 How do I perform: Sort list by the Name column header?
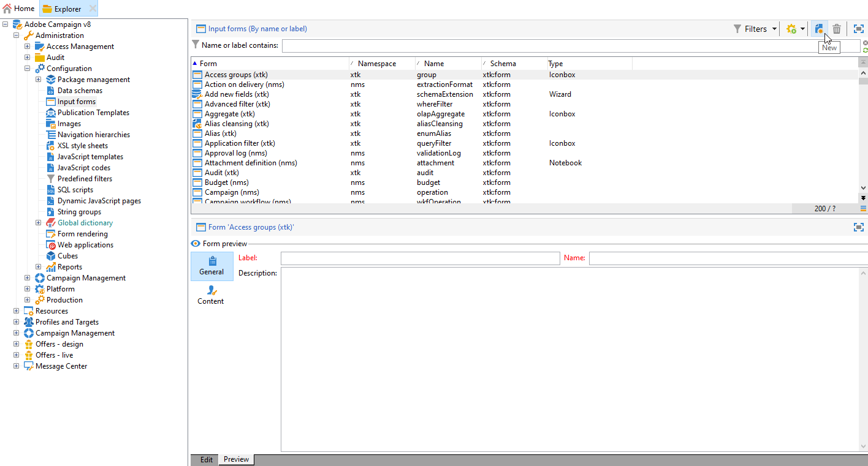tap(448, 64)
